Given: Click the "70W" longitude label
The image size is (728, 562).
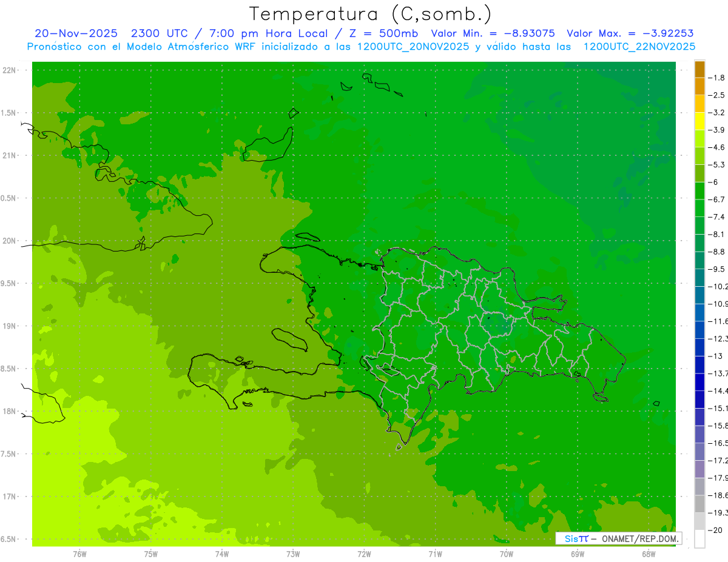Looking at the screenshot, I should [x=507, y=554].
